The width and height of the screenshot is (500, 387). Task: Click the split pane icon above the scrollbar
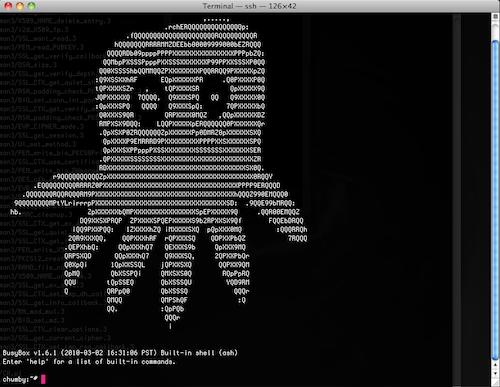tap(496, 16)
